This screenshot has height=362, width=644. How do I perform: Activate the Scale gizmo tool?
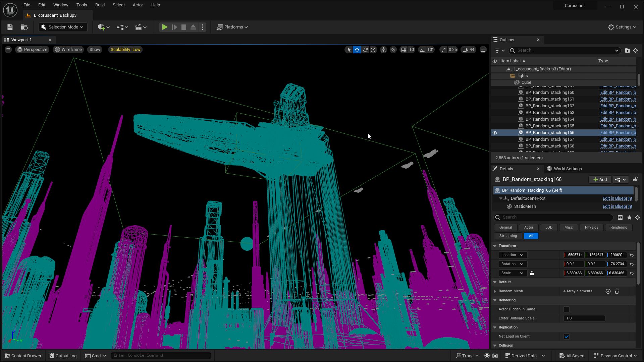click(x=373, y=50)
